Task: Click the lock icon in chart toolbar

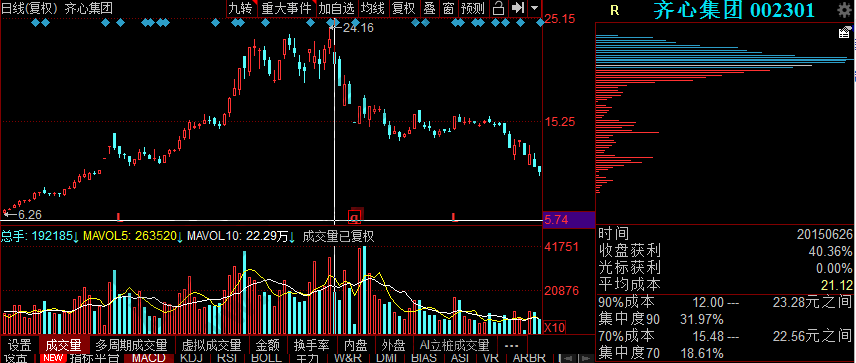Action: (497, 8)
